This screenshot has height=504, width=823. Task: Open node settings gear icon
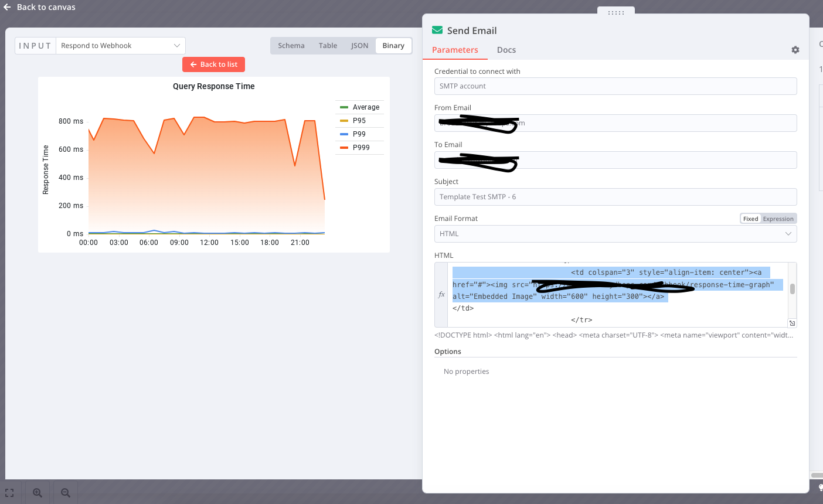click(x=795, y=50)
